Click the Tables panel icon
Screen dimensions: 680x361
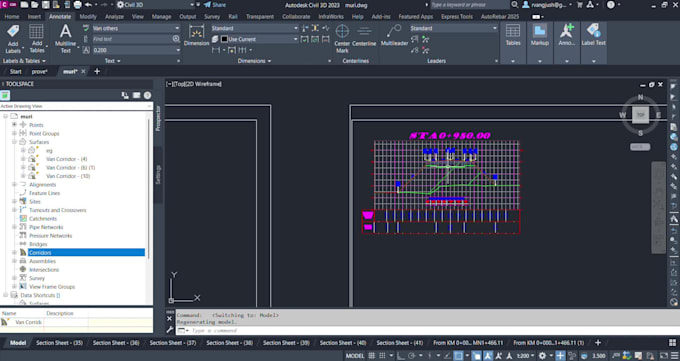click(x=513, y=32)
